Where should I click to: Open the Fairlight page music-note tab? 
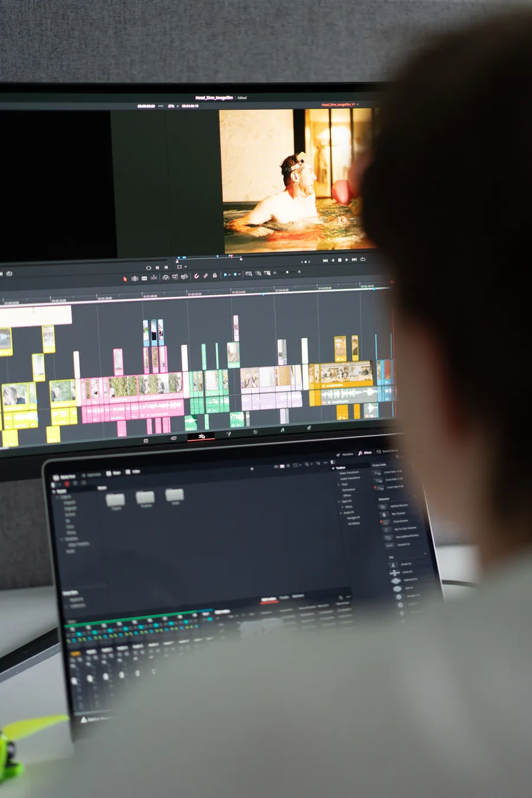click(282, 430)
